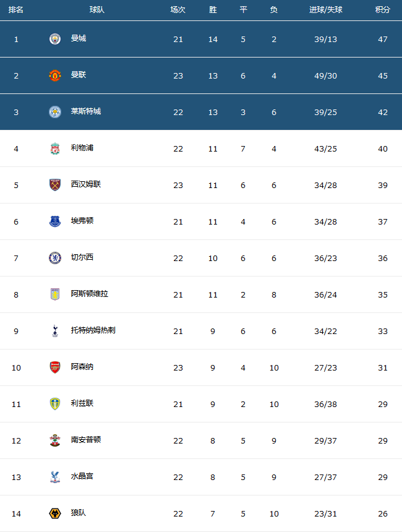
Task: Click the Manchester City club crest
Action: 55,39
